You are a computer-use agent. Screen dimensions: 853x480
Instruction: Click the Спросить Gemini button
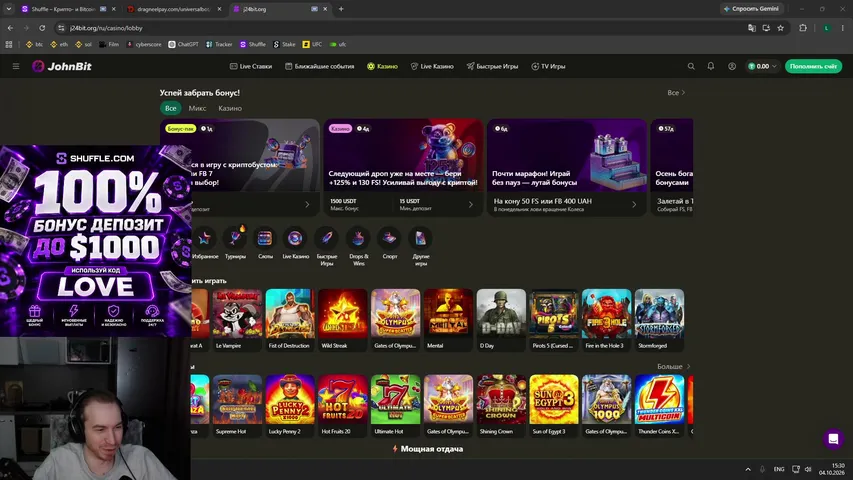752,9
